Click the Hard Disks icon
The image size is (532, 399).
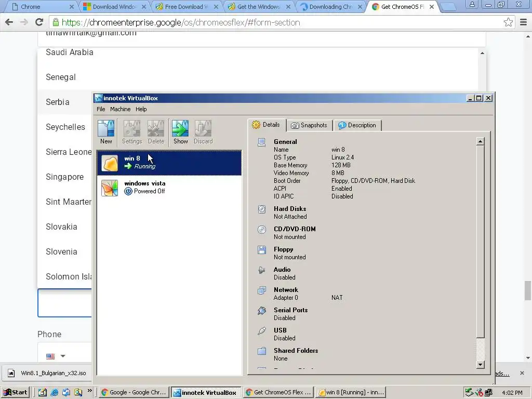tap(262, 209)
